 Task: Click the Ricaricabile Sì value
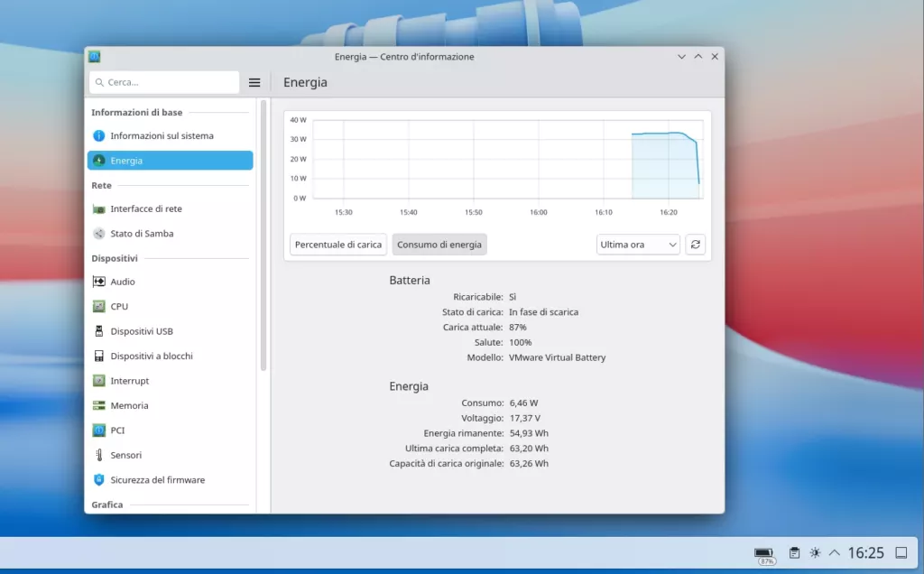tap(513, 297)
